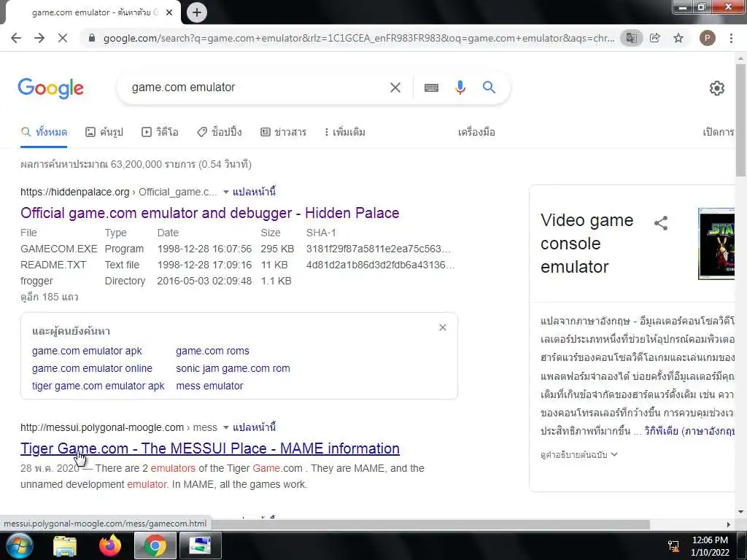The width and height of the screenshot is (747, 560).
Task: Select Chrome in the taskbar
Action: click(x=155, y=545)
